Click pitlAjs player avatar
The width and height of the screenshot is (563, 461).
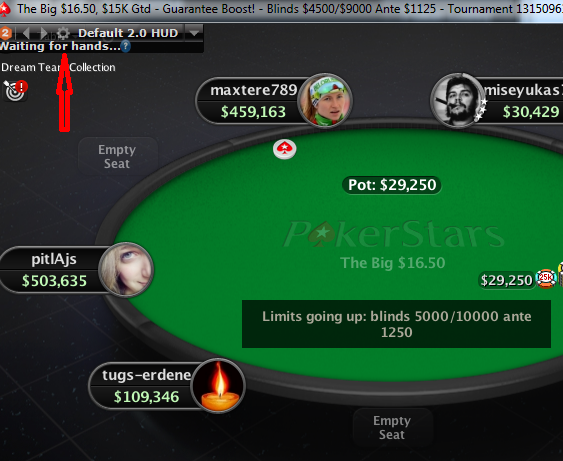[x=126, y=270]
